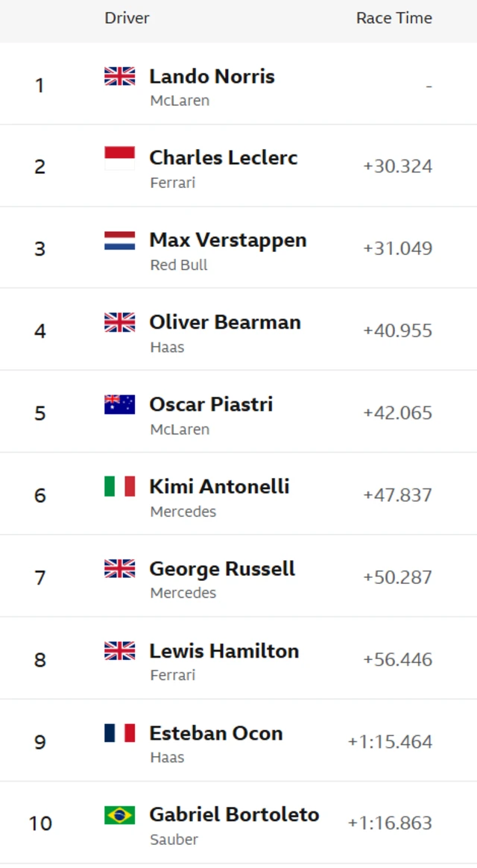Click the British flag beside Lando Norris
This screenshot has width=477, height=868.
tap(119, 76)
